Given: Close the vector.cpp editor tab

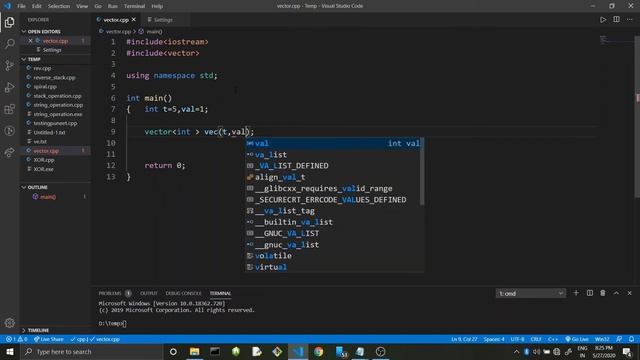Looking at the screenshot, I should click(x=133, y=20).
